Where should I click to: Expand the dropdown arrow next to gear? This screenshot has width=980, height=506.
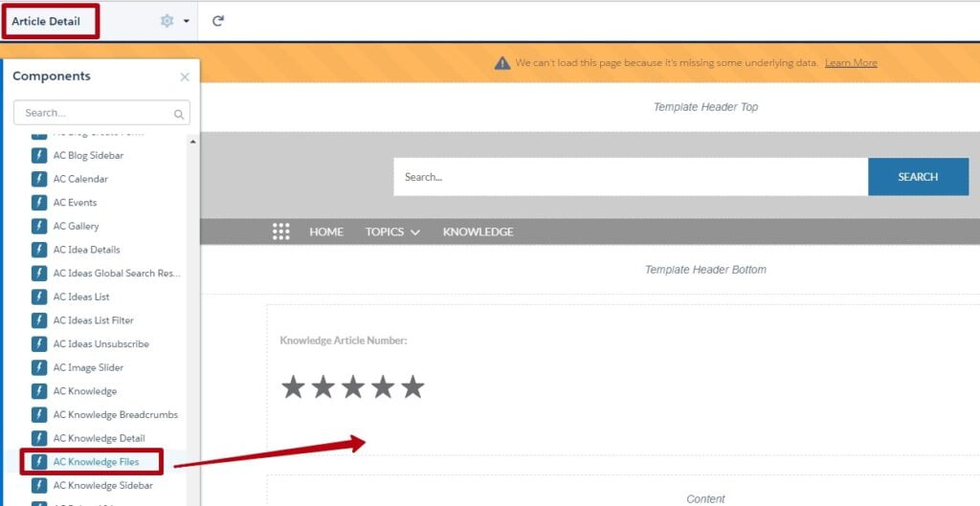(x=187, y=22)
